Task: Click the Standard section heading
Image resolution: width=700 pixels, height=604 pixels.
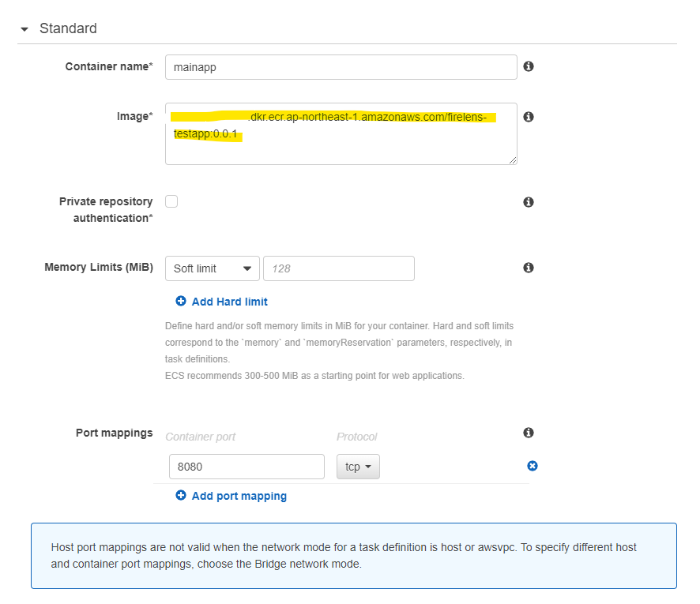Action: tap(68, 28)
